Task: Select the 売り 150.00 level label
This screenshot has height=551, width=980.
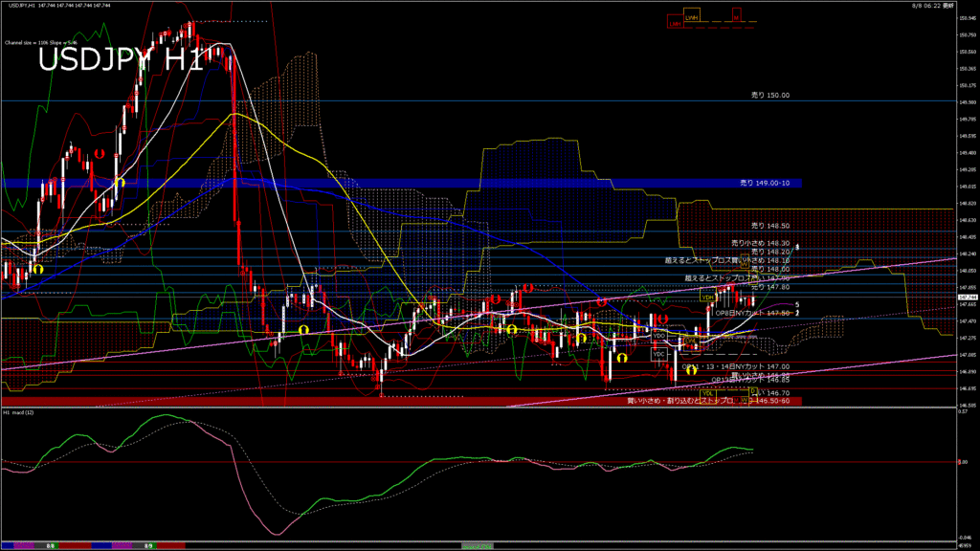Action: pyautogui.click(x=770, y=96)
